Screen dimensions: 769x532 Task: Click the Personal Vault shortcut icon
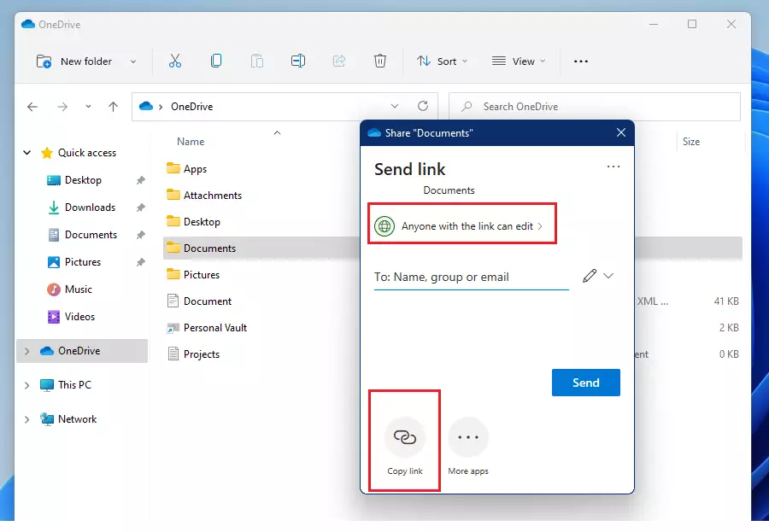point(173,328)
